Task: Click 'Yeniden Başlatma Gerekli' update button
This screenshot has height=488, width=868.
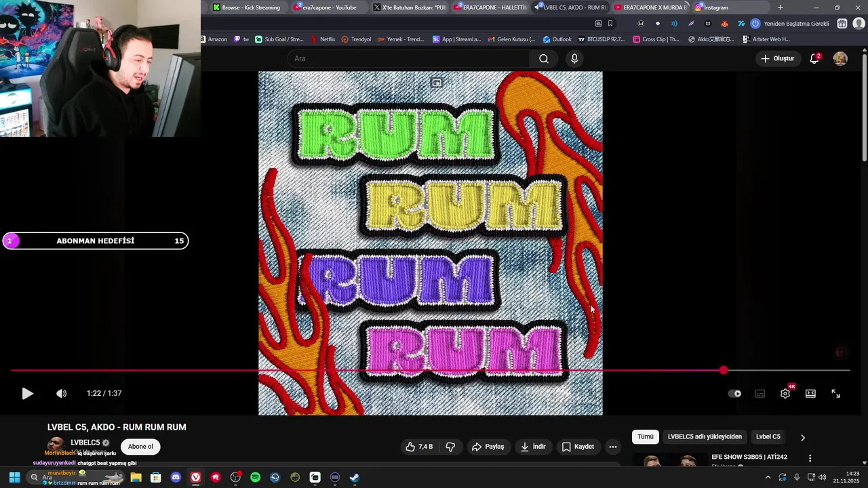Action: (x=791, y=23)
